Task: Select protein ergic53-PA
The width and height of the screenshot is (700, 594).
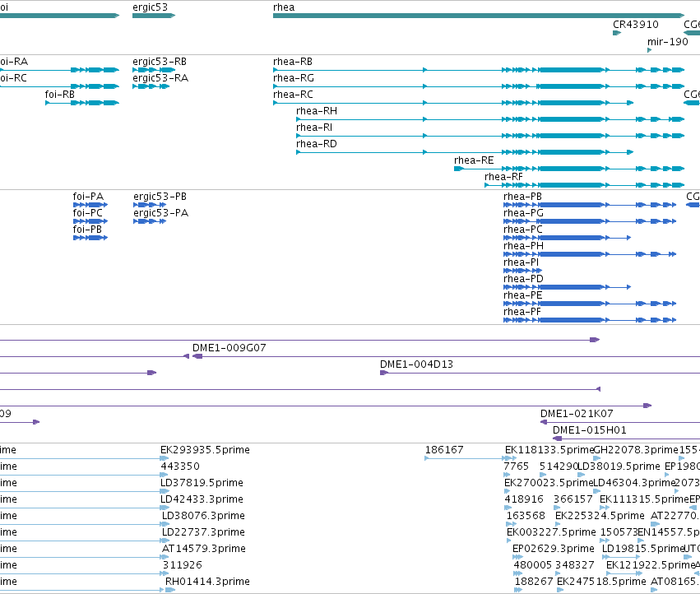Action: (x=150, y=221)
